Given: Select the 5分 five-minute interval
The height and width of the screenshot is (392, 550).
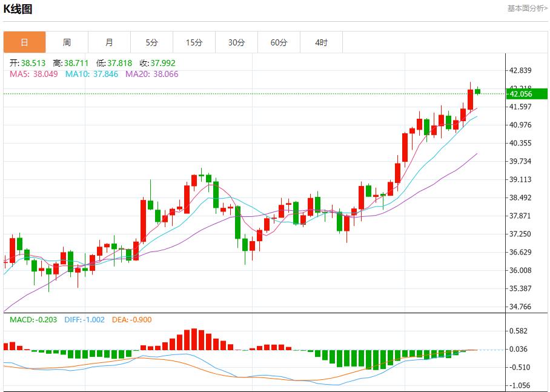Looking at the screenshot, I should pos(151,42).
